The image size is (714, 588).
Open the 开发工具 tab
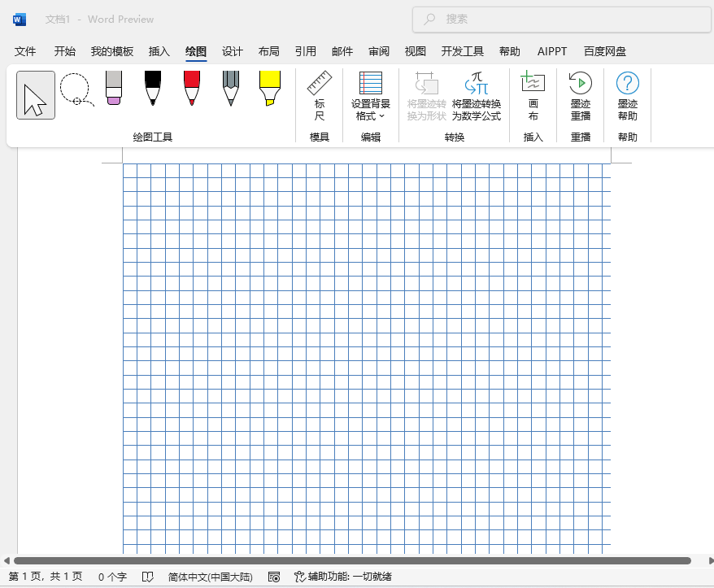(x=462, y=51)
